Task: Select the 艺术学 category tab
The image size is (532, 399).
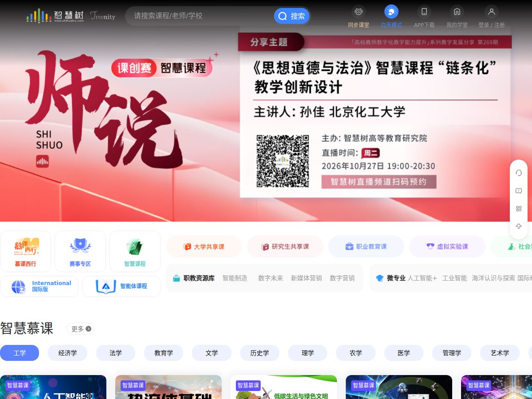Action: point(500,353)
